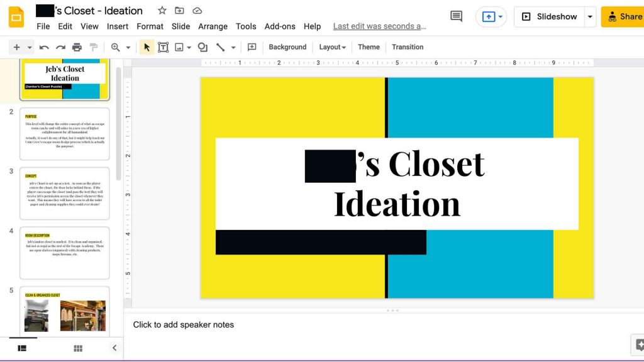Star the Closet Ideation presentation

click(x=162, y=10)
